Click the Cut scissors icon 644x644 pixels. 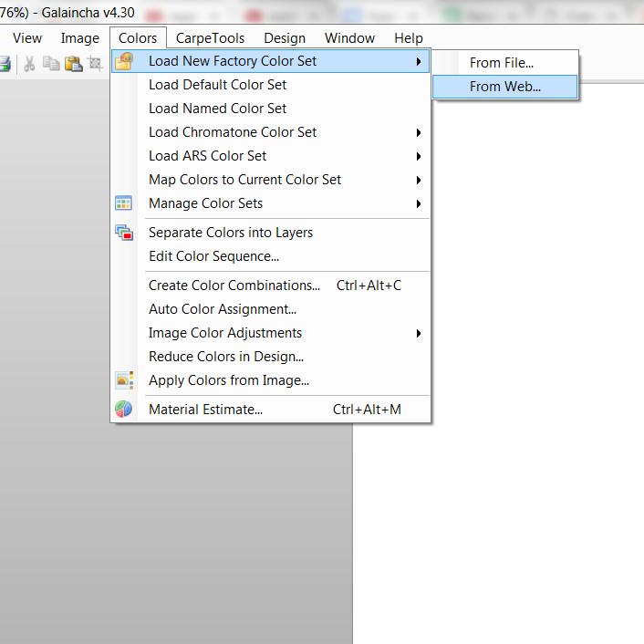tap(30, 64)
